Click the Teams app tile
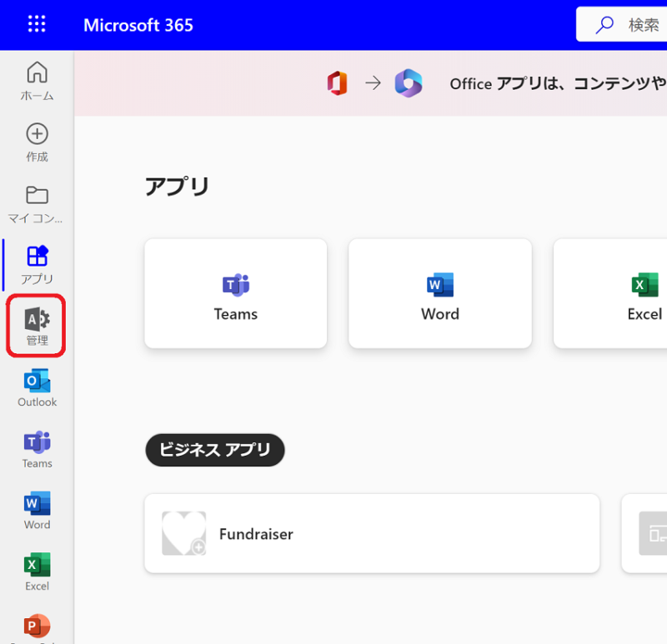Screen dimensions: 667x644 coord(236,293)
